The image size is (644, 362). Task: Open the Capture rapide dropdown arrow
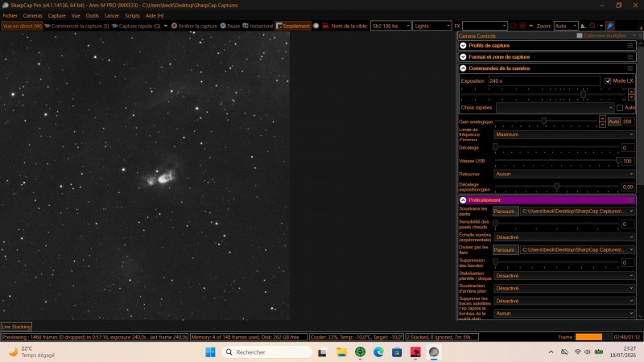166,26
